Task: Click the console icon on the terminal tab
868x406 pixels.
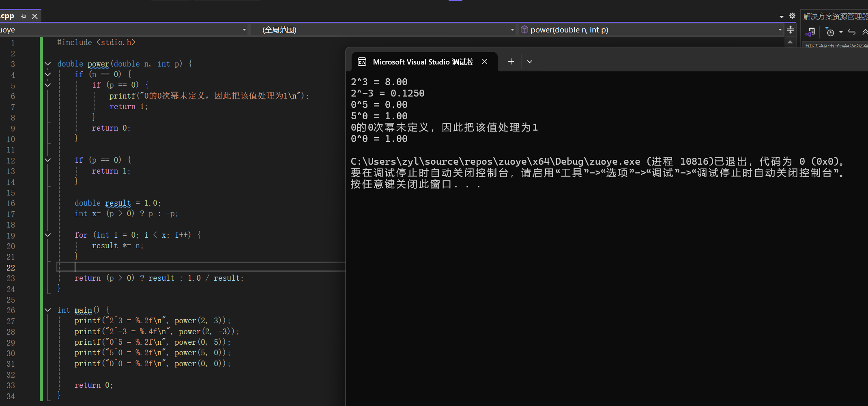Action: coord(362,62)
